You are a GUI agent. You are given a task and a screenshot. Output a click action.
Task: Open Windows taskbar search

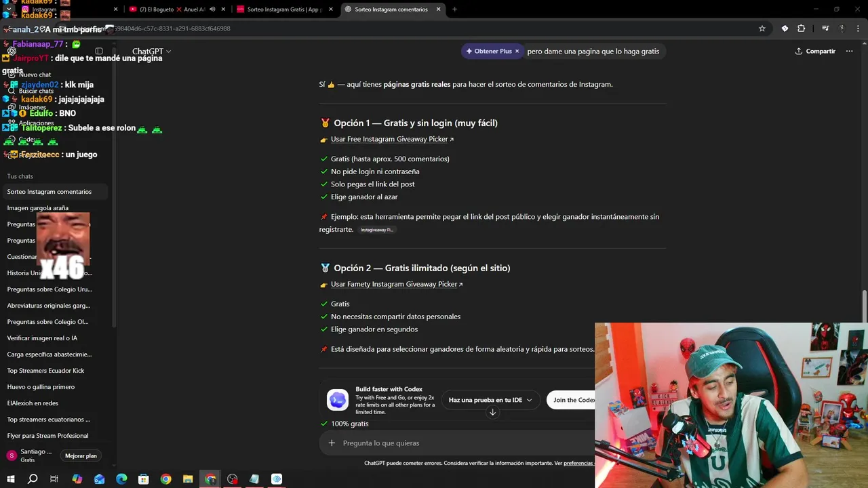pyautogui.click(x=33, y=479)
